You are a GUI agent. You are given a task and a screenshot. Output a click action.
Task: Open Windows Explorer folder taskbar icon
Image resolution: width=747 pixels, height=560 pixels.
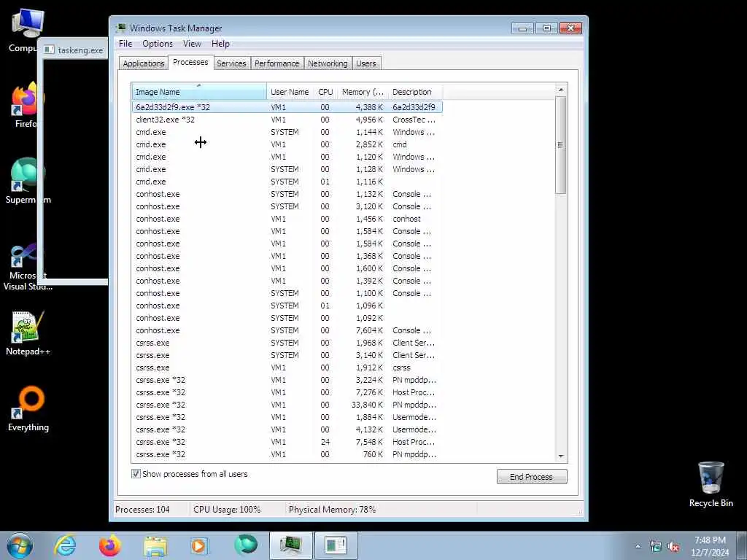[x=156, y=545]
